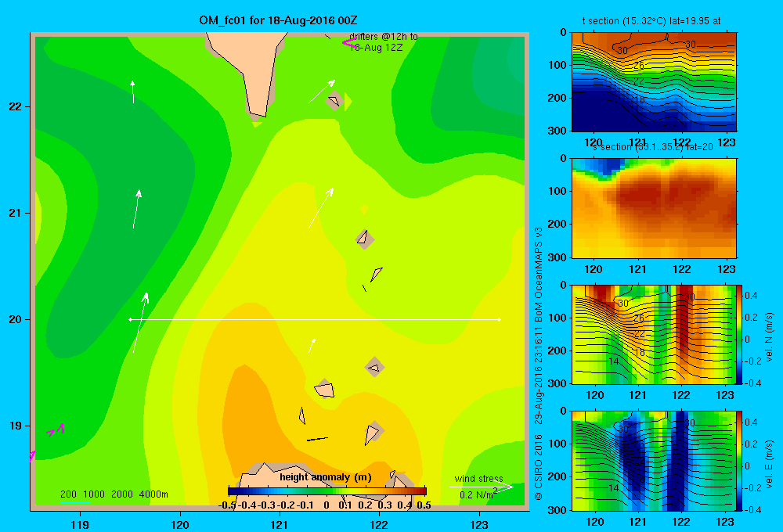Screen dimensions: 783x532
Task: Open the eastward velocity section panel
Action: click(653, 461)
